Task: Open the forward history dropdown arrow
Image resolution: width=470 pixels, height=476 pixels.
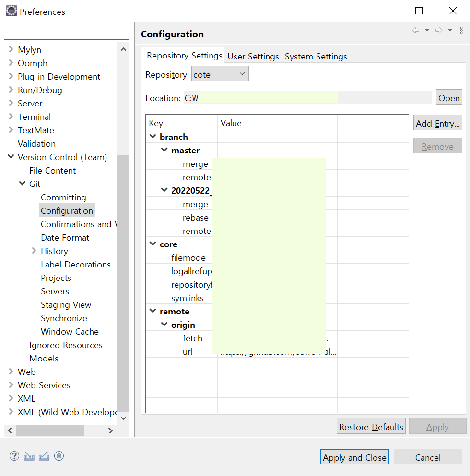Action: tap(450, 30)
